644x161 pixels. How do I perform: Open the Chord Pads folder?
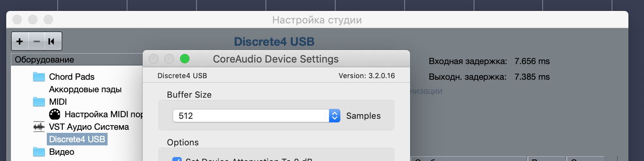[x=39, y=77]
